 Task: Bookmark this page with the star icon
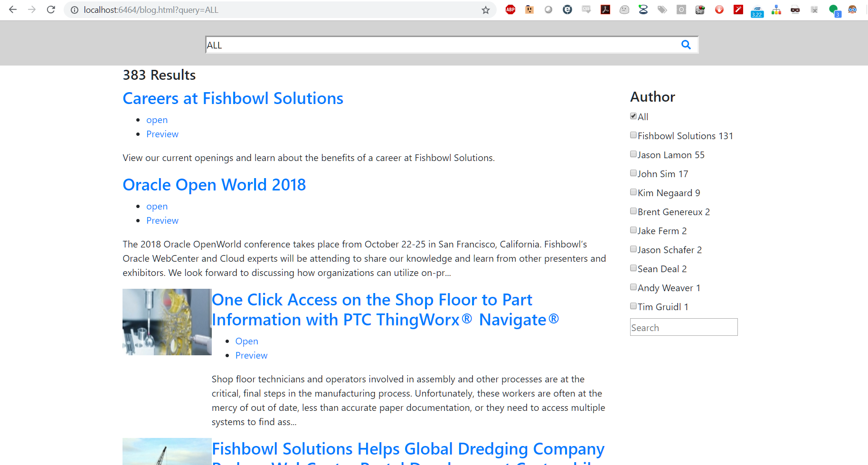pos(485,10)
